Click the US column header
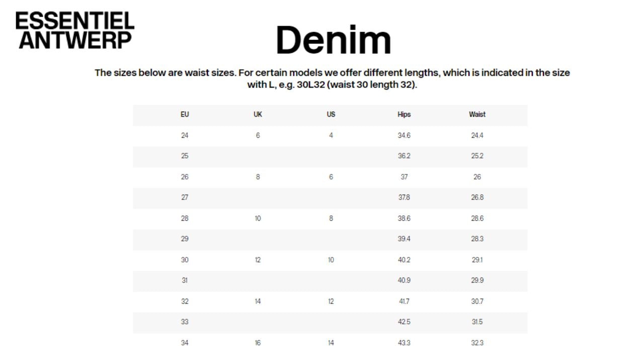 331,115
